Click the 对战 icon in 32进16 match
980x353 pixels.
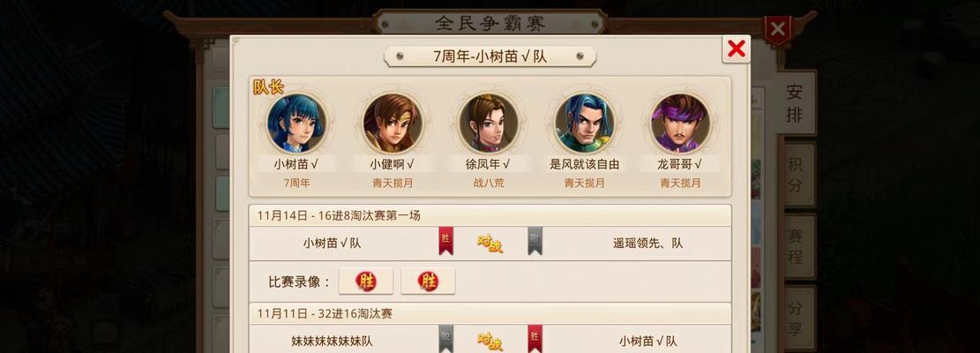(x=490, y=342)
